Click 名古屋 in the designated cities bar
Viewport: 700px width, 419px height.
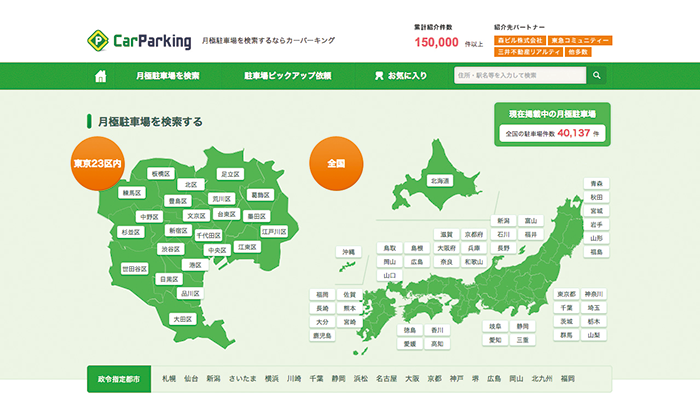[385, 379]
